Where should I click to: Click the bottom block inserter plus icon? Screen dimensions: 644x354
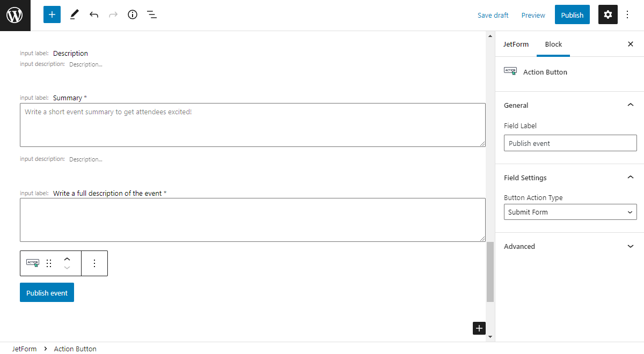click(x=479, y=328)
